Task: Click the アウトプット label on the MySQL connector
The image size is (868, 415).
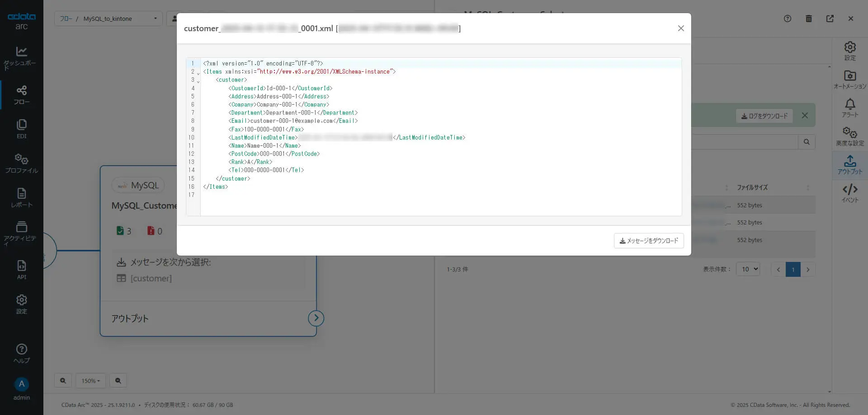Action: 130,318
